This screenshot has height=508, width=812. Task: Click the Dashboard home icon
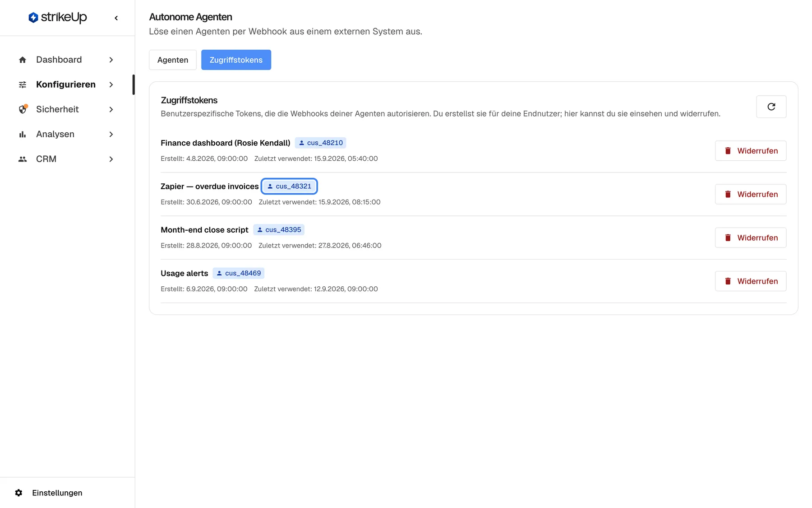(x=23, y=60)
